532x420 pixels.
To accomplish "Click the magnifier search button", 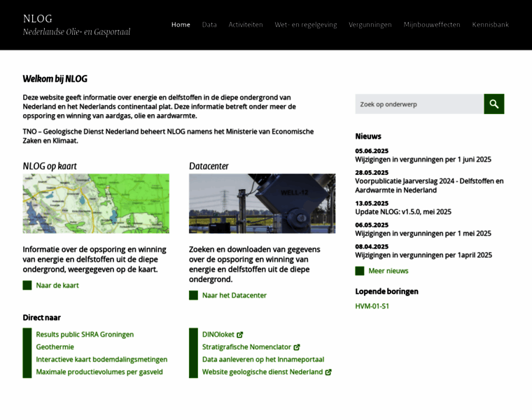I will click(493, 104).
